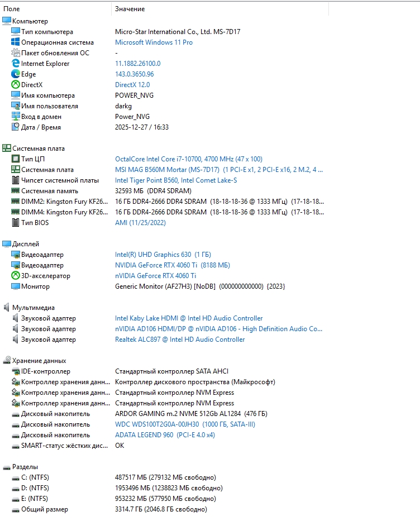Screen dimensions: 420x521
Task: Click the SMART-статус жёстких дисков icon
Action: click(x=15, y=446)
